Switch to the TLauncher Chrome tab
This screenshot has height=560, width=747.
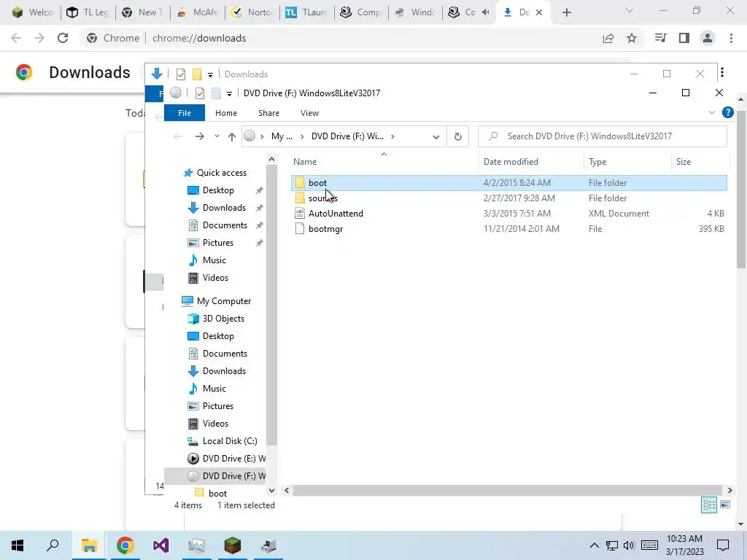point(307,12)
